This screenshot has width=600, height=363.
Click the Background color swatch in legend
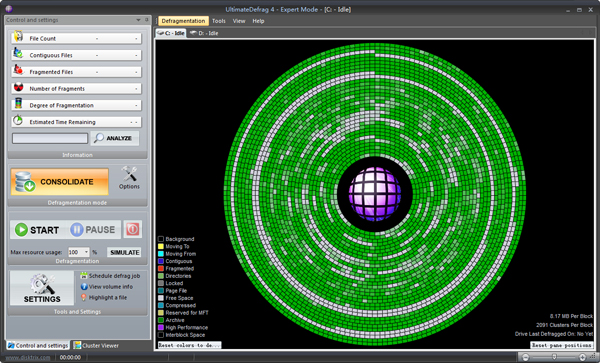tap(161, 239)
